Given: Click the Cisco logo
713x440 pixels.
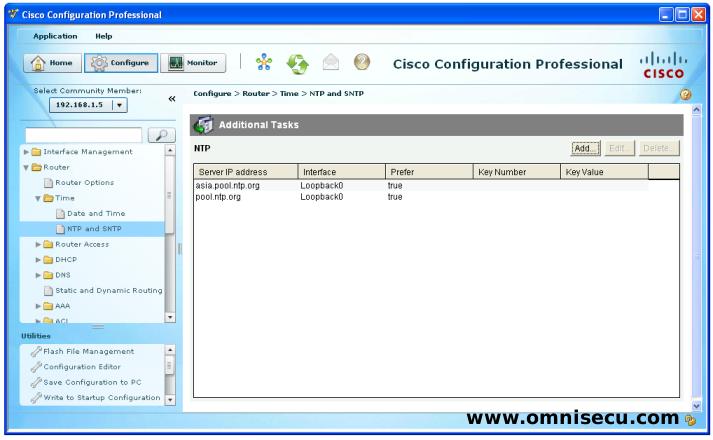Looking at the screenshot, I should coord(663,66).
